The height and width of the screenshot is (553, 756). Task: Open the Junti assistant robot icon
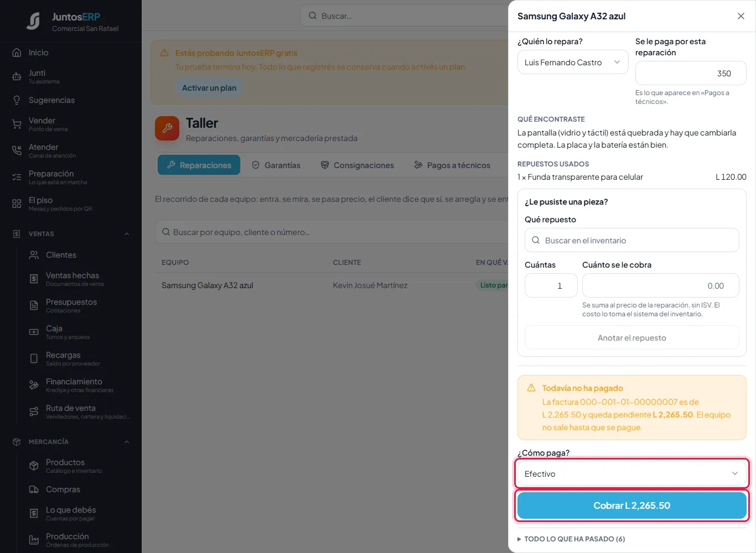point(17,76)
